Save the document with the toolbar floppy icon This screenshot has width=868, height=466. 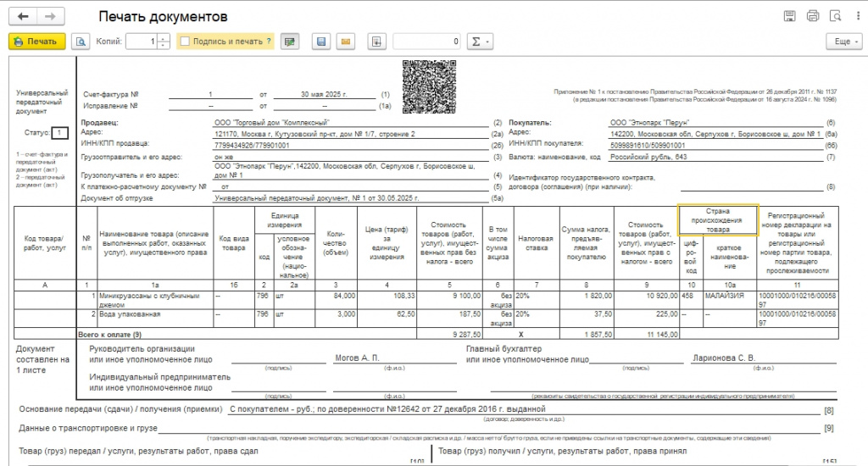click(321, 42)
